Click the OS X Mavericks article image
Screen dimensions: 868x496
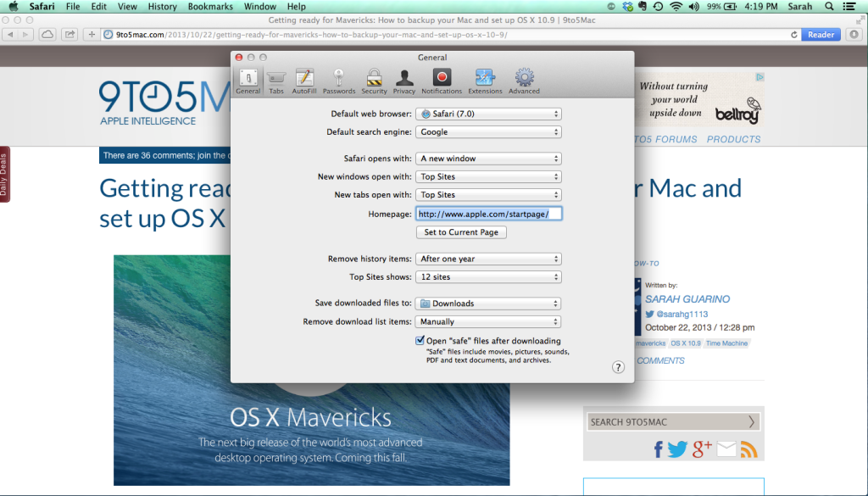pyautogui.click(x=312, y=370)
